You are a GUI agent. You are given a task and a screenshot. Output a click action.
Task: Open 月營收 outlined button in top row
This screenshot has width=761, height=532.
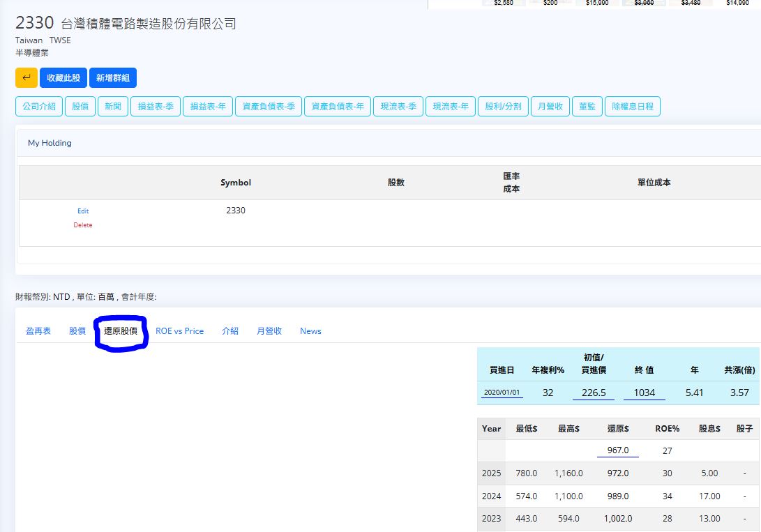coord(550,106)
